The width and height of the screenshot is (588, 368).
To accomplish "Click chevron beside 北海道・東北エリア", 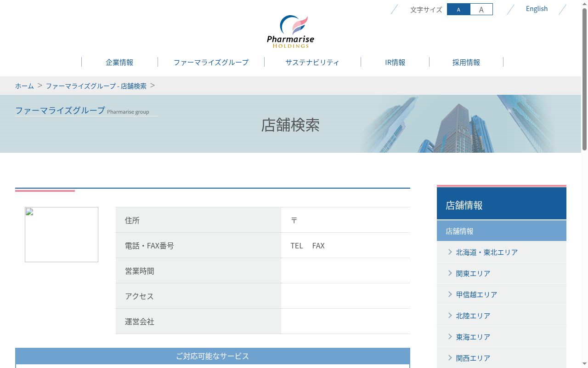I will tap(450, 252).
